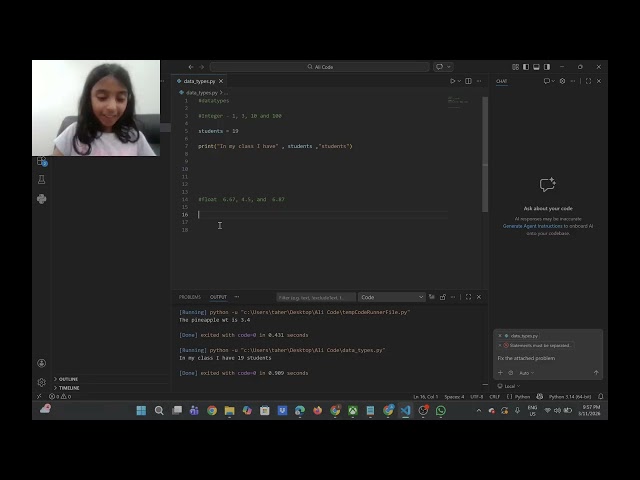
Task: Add context with the plus button
Action: point(500,373)
